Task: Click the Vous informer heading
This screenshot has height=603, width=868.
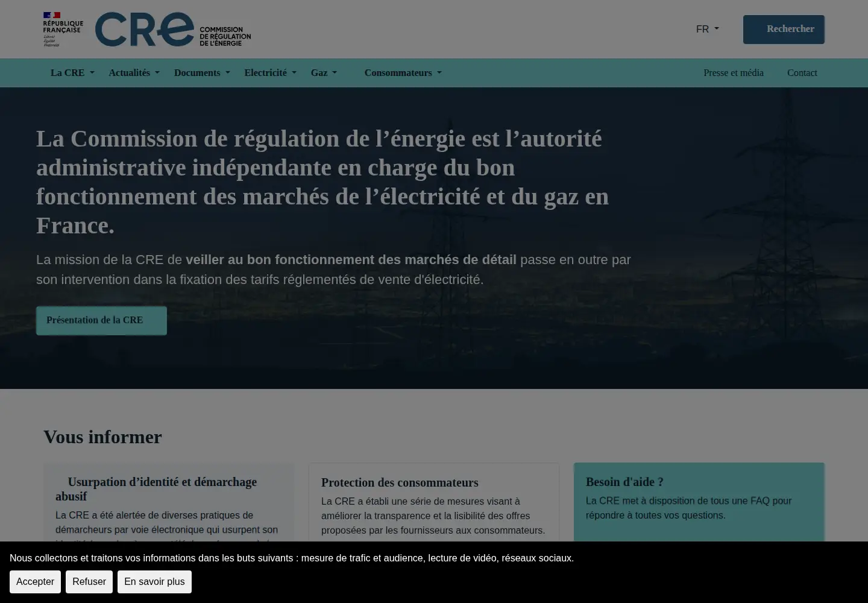Action: [102, 437]
